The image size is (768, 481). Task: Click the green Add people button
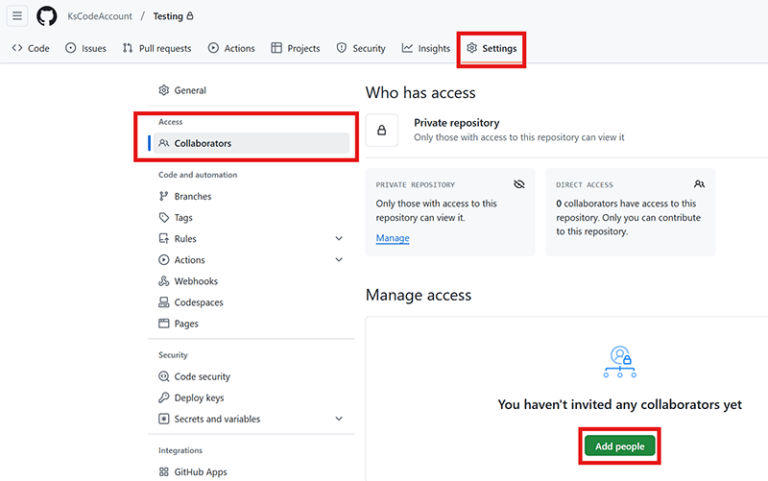point(620,446)
